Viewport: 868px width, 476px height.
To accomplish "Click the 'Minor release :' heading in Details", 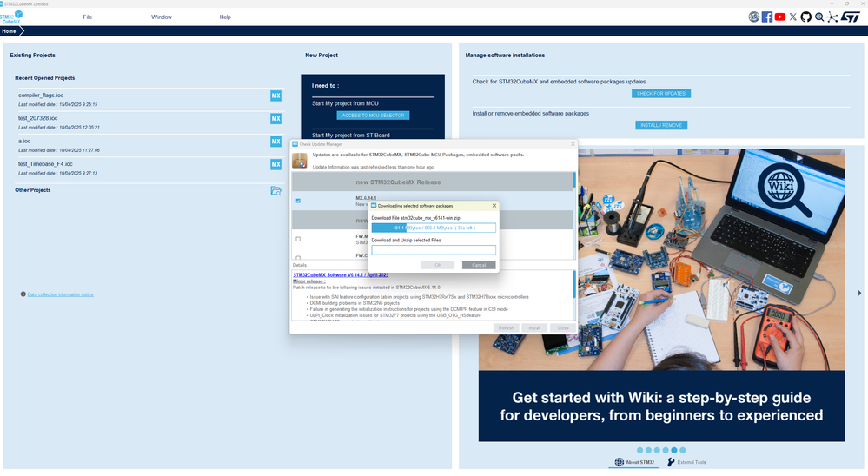I will [309, 281].
